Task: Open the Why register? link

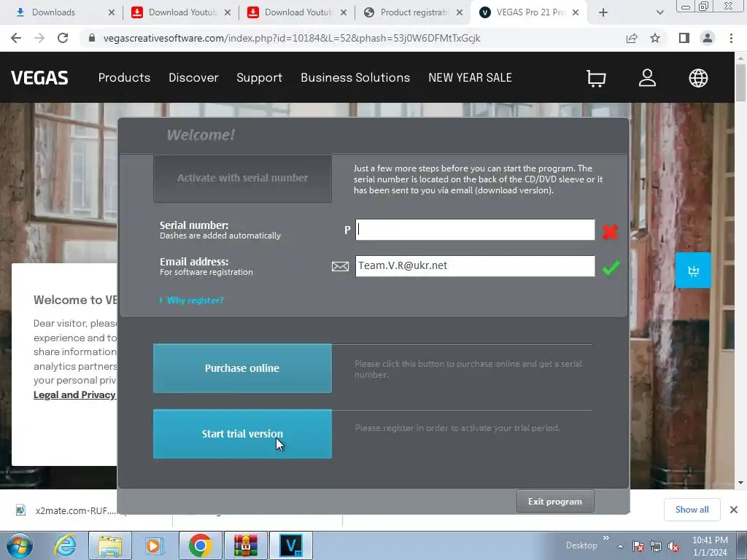Action: click(x=195, y=300)
